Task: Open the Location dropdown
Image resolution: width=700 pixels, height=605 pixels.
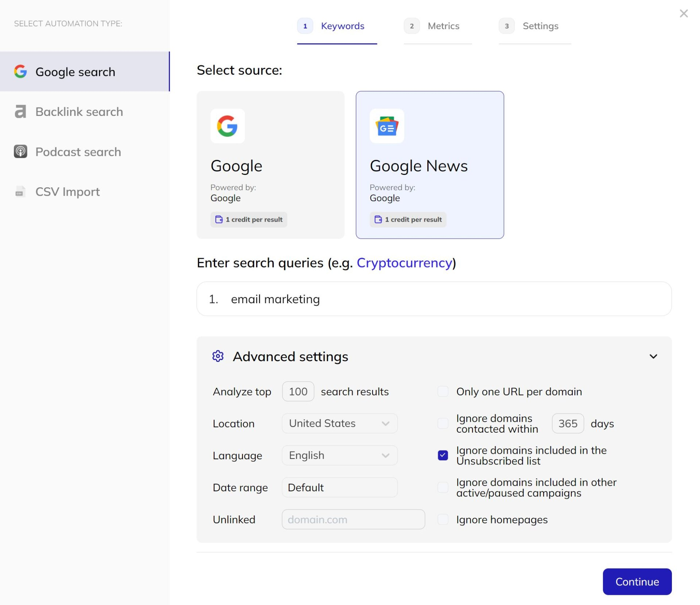Action: (339, 423)
